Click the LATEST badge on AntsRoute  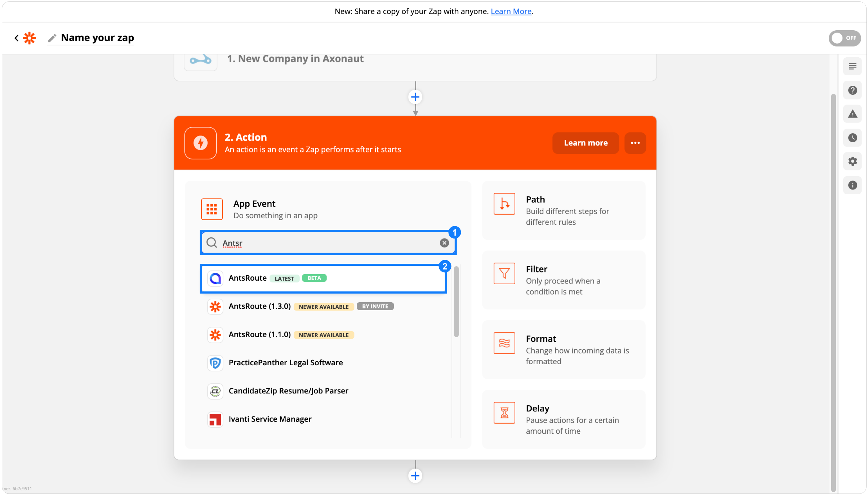pos(284,278)
